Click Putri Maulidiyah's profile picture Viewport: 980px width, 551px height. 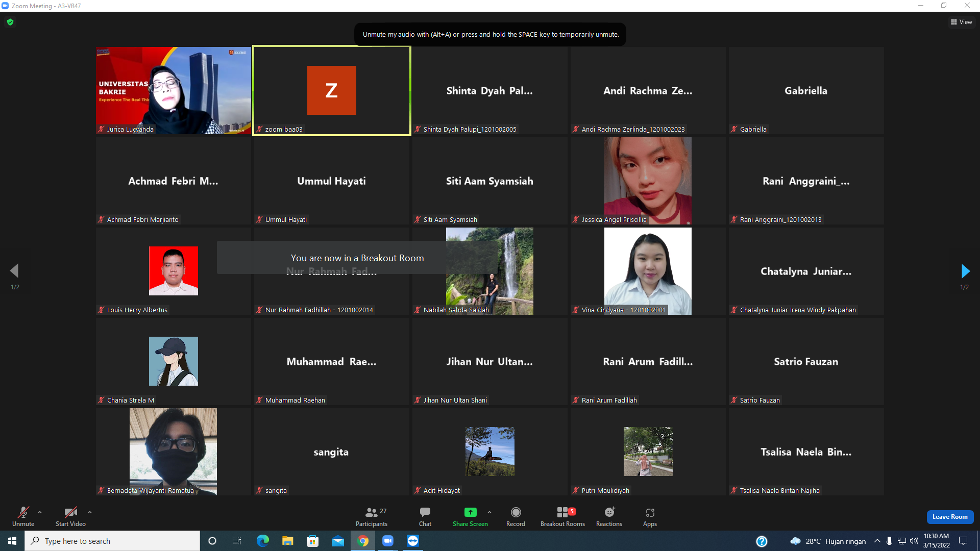point(648,452)
